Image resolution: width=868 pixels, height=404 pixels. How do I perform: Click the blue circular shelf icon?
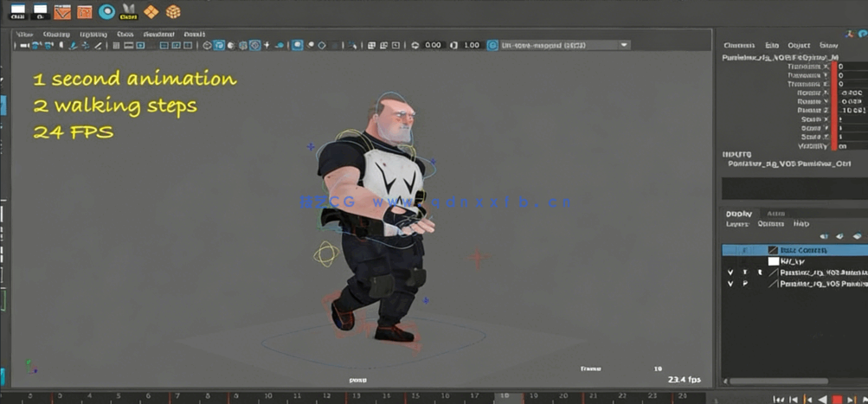coord(106,11)
